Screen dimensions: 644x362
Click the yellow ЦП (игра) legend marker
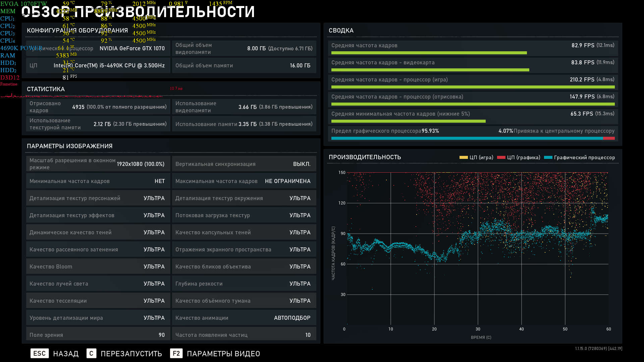point(464,157)
